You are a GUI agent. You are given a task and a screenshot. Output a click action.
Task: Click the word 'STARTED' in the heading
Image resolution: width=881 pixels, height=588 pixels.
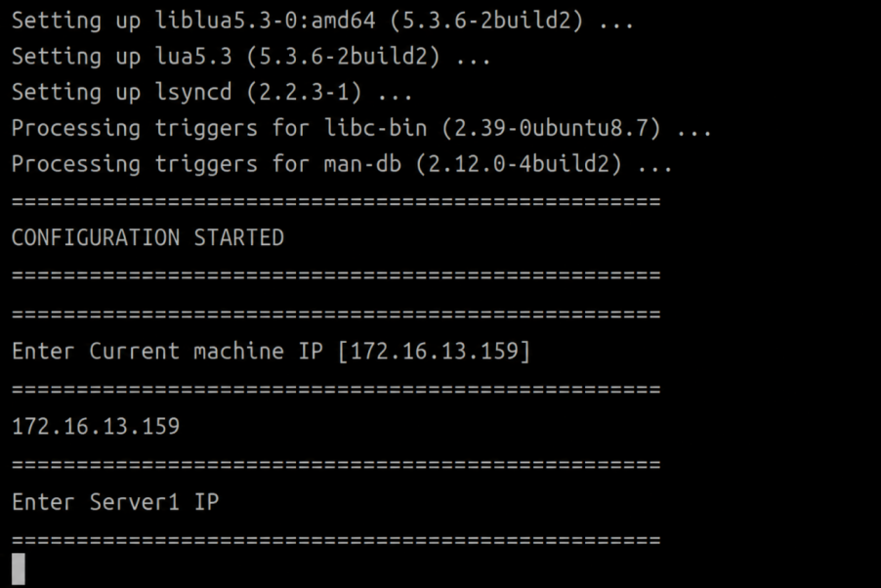[239, 237]
